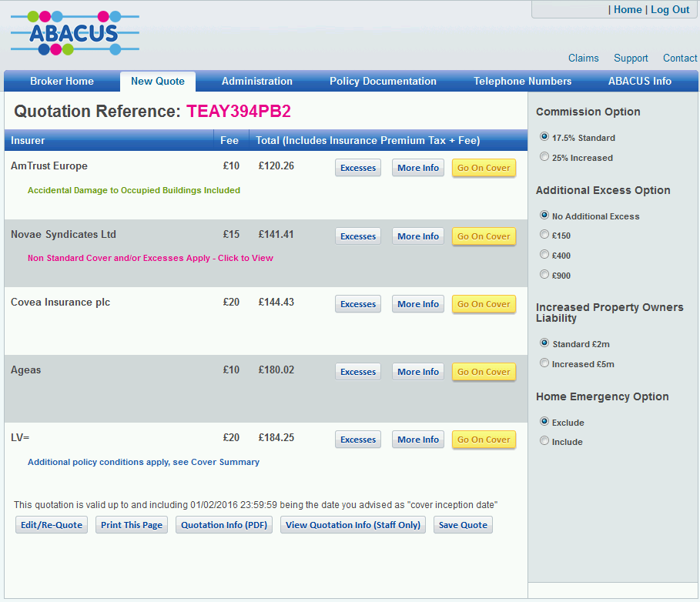Image resolution: width=700 pixels, height=602 pixels.
Task: Select 25% Increased commission option
Action: [x=544, y=156]
